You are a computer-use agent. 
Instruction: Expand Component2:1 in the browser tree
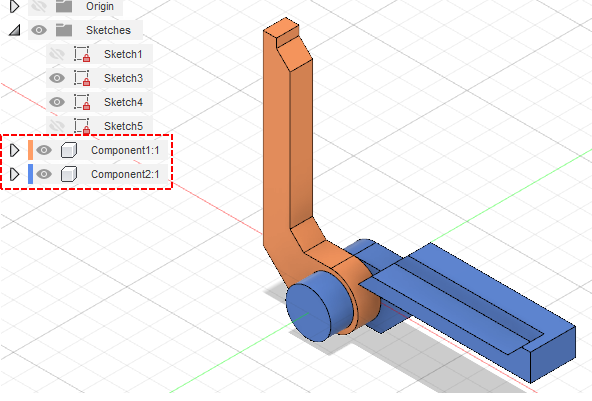14,174
